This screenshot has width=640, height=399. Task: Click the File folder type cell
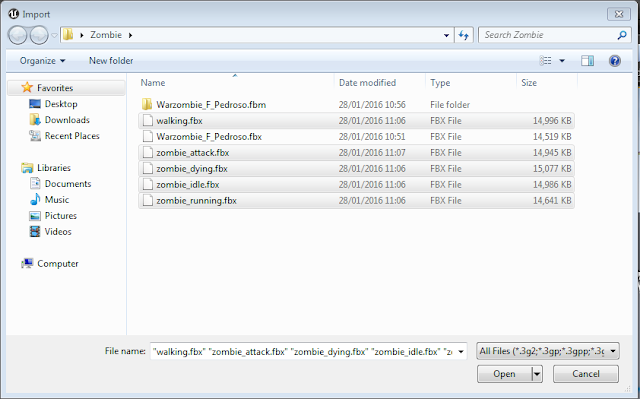pos(450,105)
